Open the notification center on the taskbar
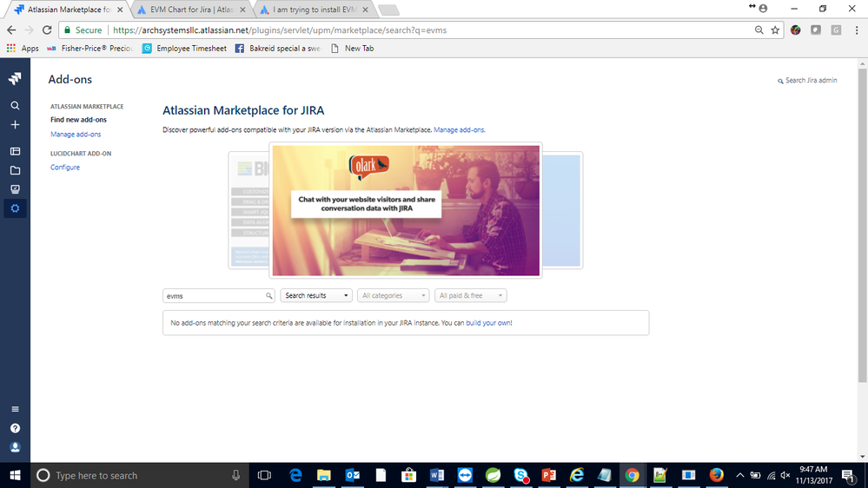 (x=849, y=475)
